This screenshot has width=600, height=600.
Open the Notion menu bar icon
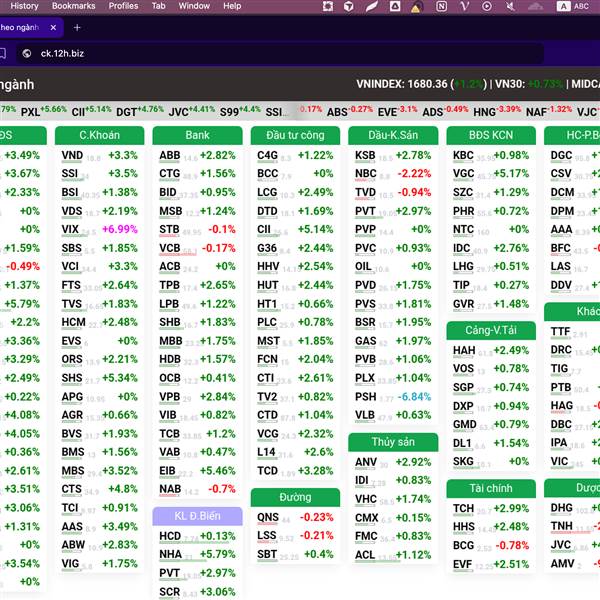point(441,6)
